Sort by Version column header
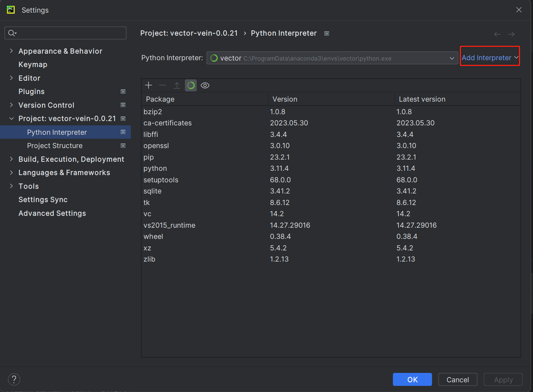Viewport: 533px width, 392px height. [332, 99]
